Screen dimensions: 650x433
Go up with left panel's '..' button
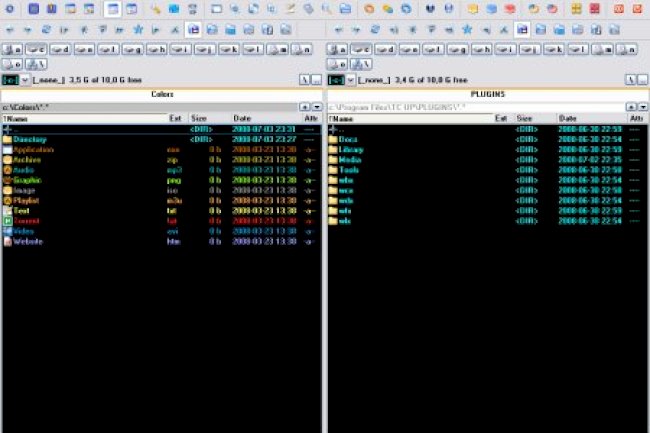(317, 80)
